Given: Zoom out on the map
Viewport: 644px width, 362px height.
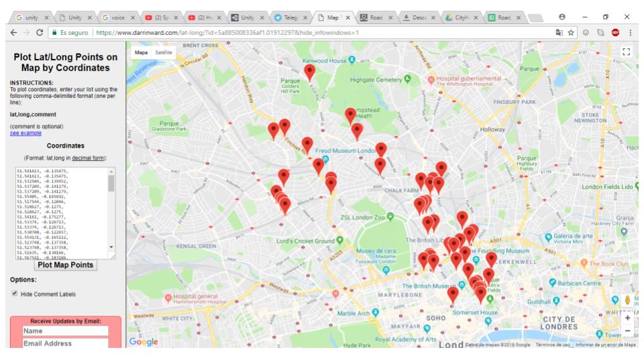Looking at the screenshot, I should click(628, 330).
